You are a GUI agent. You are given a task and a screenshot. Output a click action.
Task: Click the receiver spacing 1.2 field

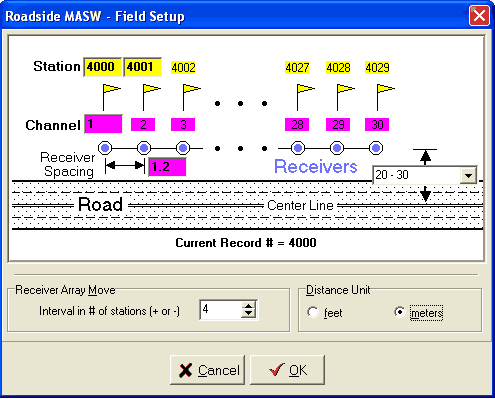pos(167,167)
